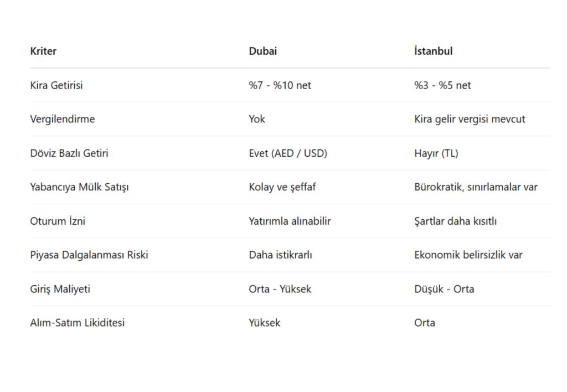Click the %7 - %10 net cell

coord(280,85)
